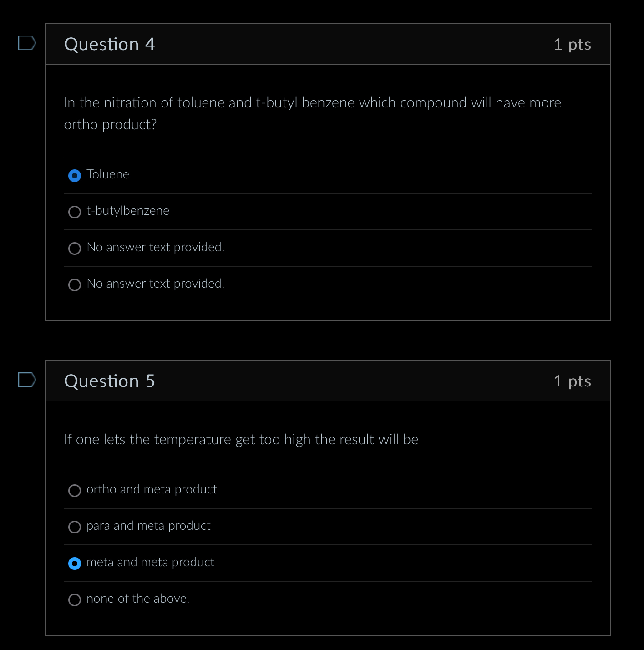
Task: Click the Question 5 temperature prompt text
Action: [x=241, y=440]
